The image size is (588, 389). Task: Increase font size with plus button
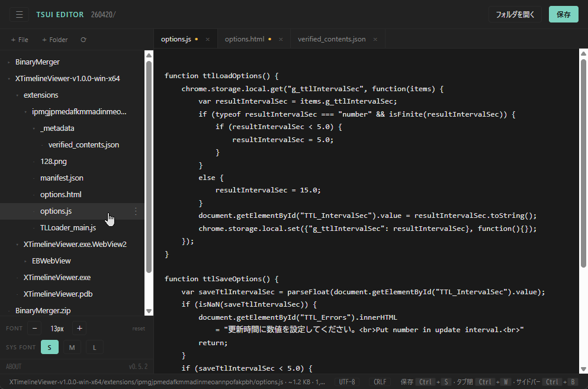click(79, 328)
